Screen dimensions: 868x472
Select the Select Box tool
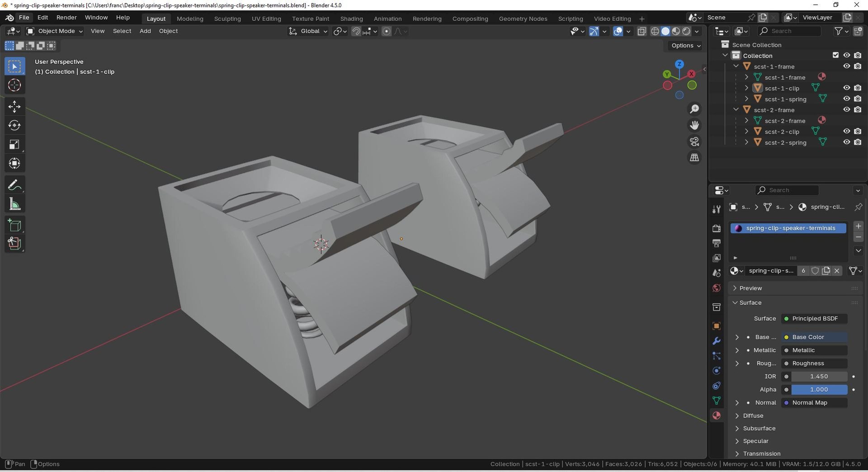tap(14, 66)
